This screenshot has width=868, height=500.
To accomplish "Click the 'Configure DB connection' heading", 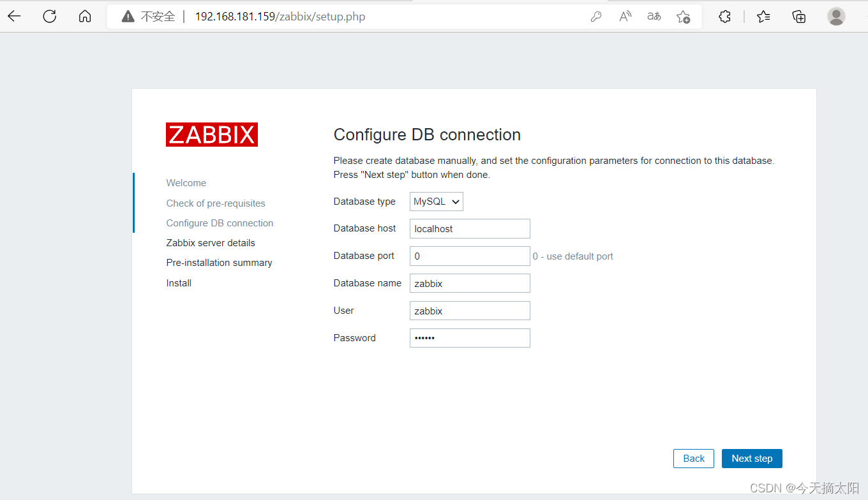I will coord(427,135).
